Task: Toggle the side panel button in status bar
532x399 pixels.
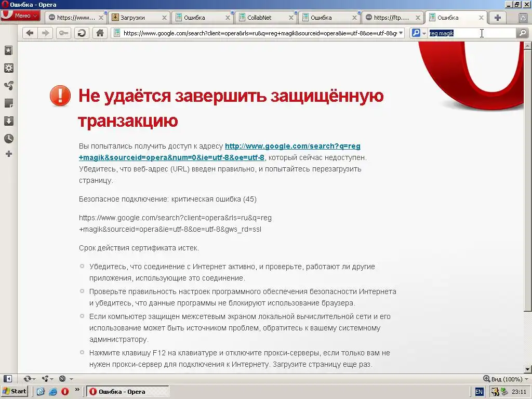Action: pos(7,379)
